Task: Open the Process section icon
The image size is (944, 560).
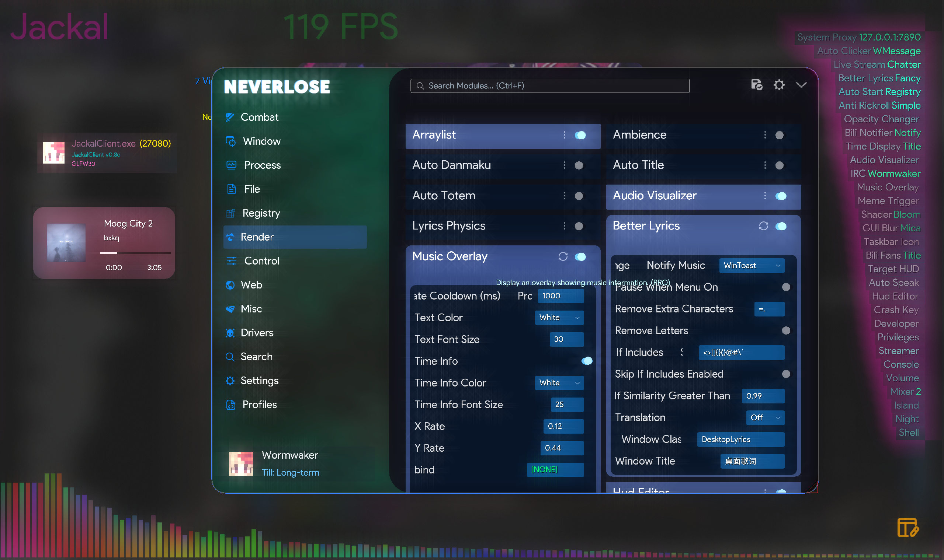Action: pyautogui.click(x=231, y=165)
